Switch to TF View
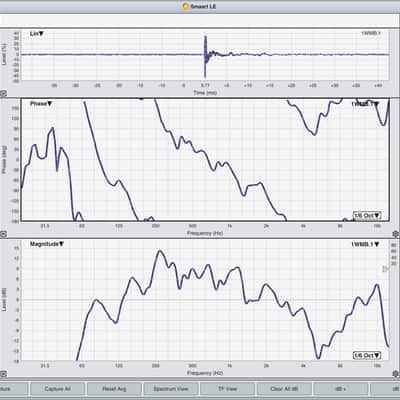 [227, 389]
